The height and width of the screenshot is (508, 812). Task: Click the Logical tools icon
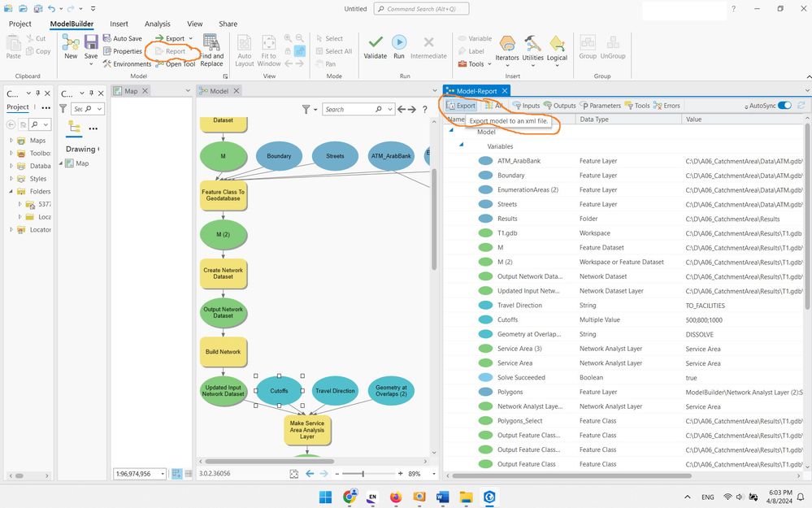click(558, 43)
